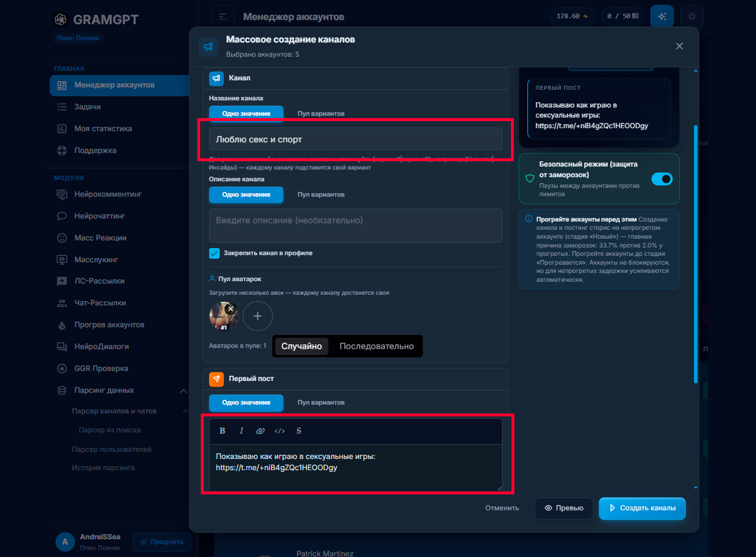
Task: Close the Массовое создание каналов dialog
Action: (x=679, y=46)
